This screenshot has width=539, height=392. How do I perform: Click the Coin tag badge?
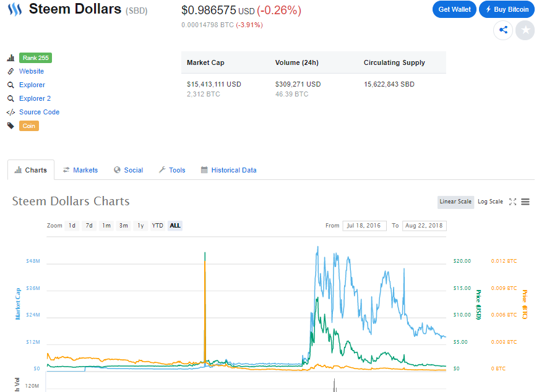point(29,126)
